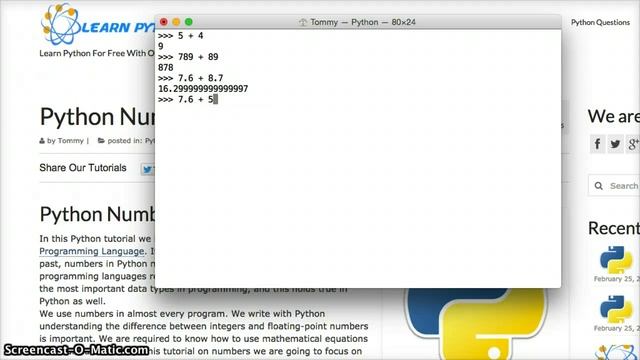
Task: Click the 'Recent' sidebar heading
Action: click(x=613, y=229)
